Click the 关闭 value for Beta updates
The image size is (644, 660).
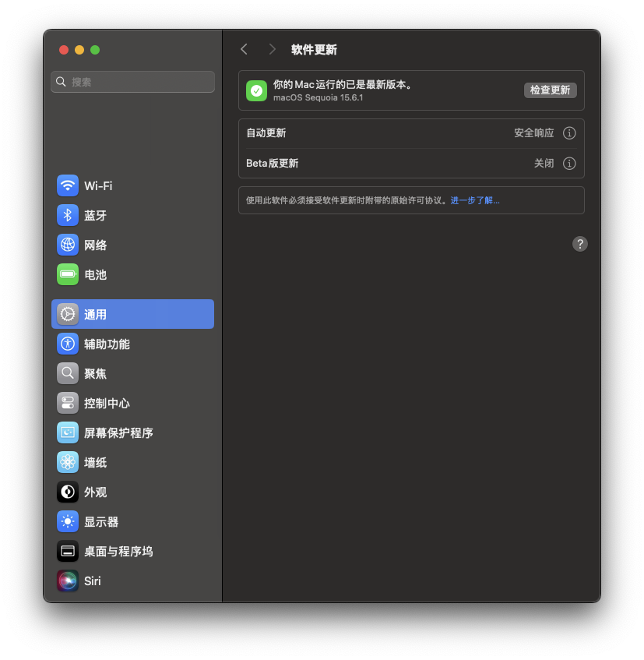544,164
